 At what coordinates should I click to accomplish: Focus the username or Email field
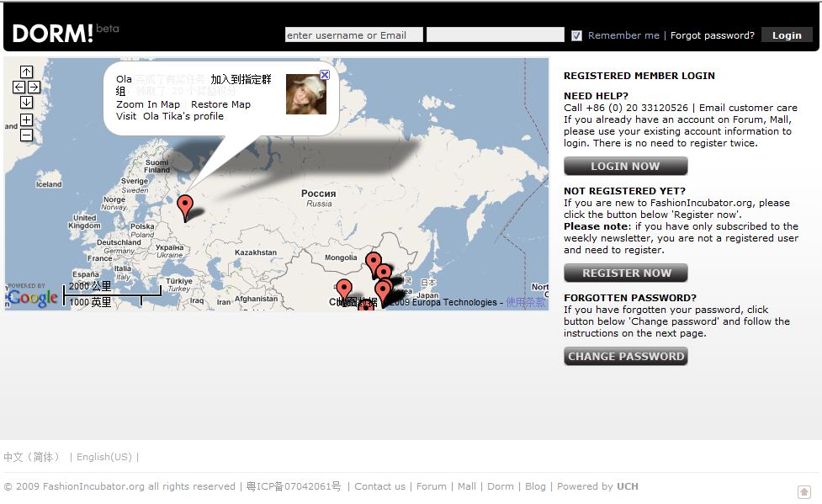coord(354,34)
